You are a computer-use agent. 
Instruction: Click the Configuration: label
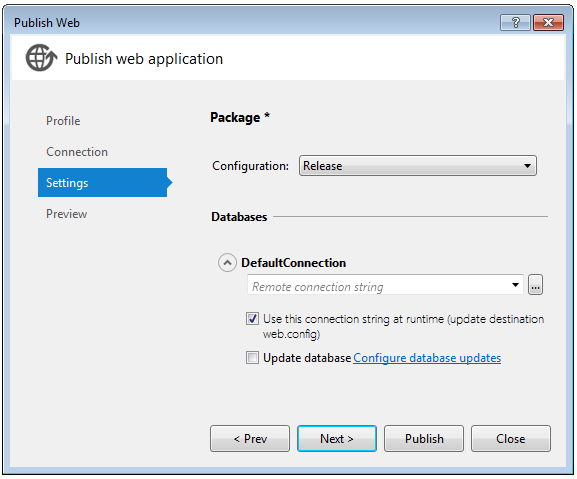(250, 166)
